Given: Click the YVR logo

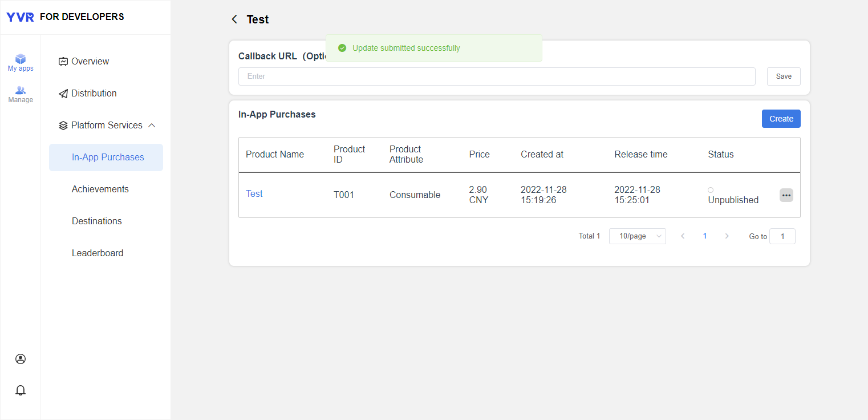Looking at the screenshot, I should pyautogui.click(x=20, y=17).
